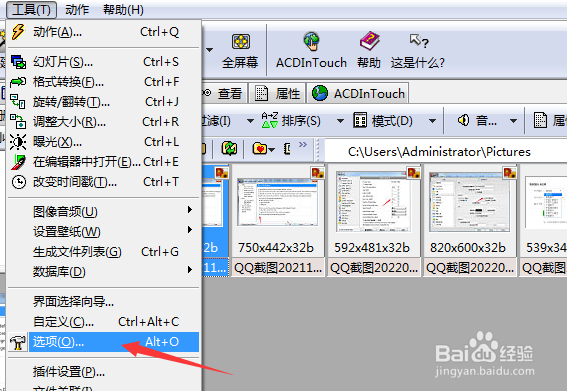Expand the toolbar overflow chevron
Image resolution: width=567 pixels, height=391 pixels.
[303, 144]
